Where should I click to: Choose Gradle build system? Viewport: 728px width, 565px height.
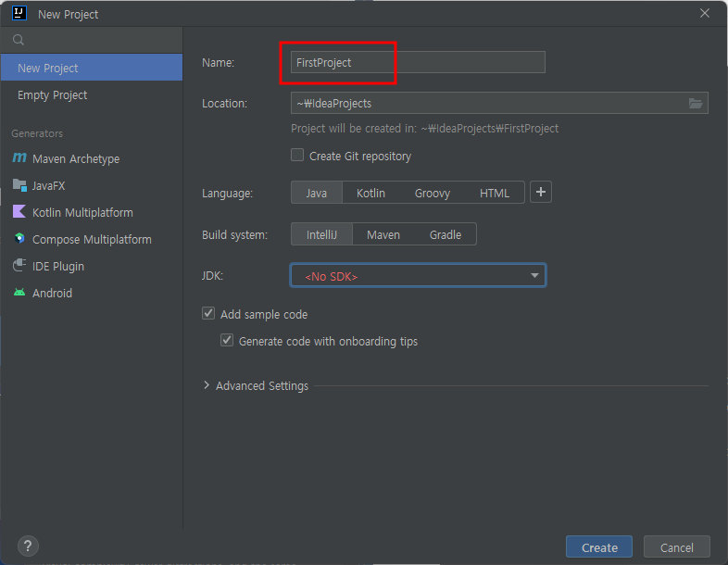pyautogui.click(x=446, y=234)
